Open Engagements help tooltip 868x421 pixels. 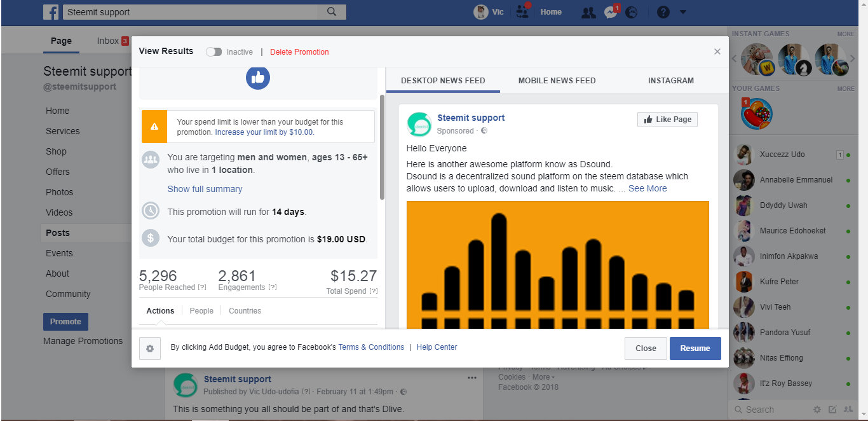point(273,287)
